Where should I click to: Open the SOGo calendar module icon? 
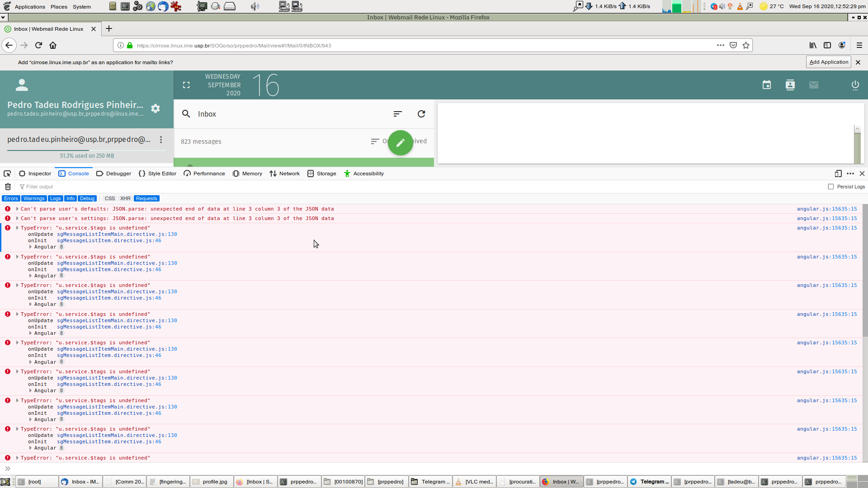[767, 85]
